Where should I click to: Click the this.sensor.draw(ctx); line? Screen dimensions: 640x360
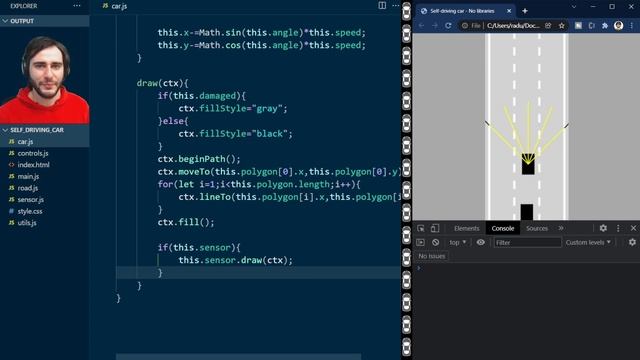coord(236,260)
